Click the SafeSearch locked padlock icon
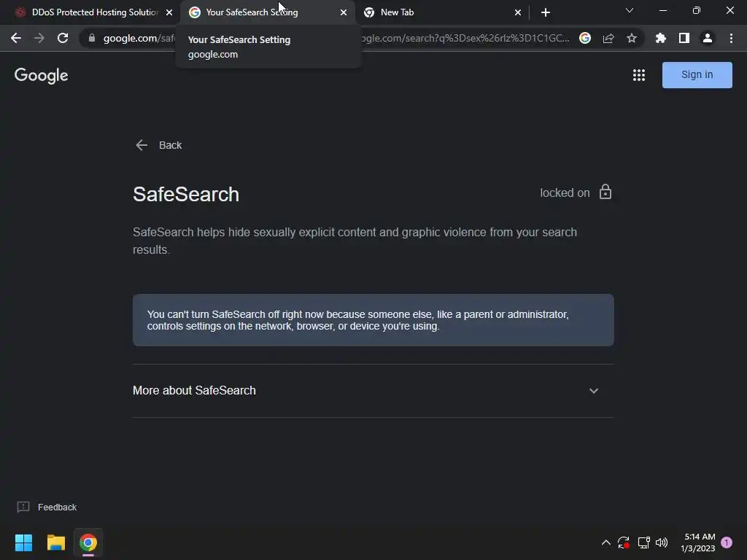The width and height of the screenshot is (747, 560). pos(605,192)
